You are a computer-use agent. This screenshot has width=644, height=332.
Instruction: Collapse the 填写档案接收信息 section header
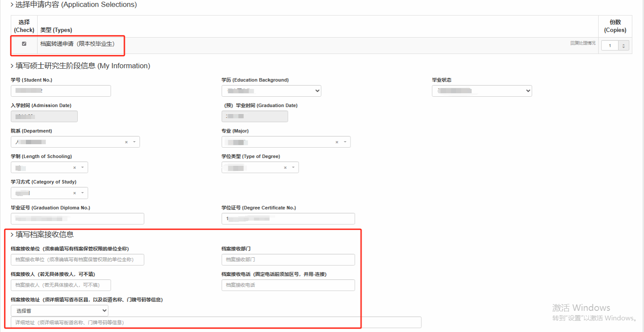pos(42,234)
